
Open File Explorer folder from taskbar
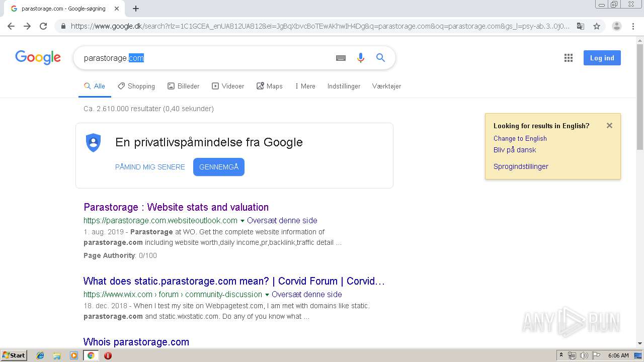pyautogui.click(x=57, y=355)
